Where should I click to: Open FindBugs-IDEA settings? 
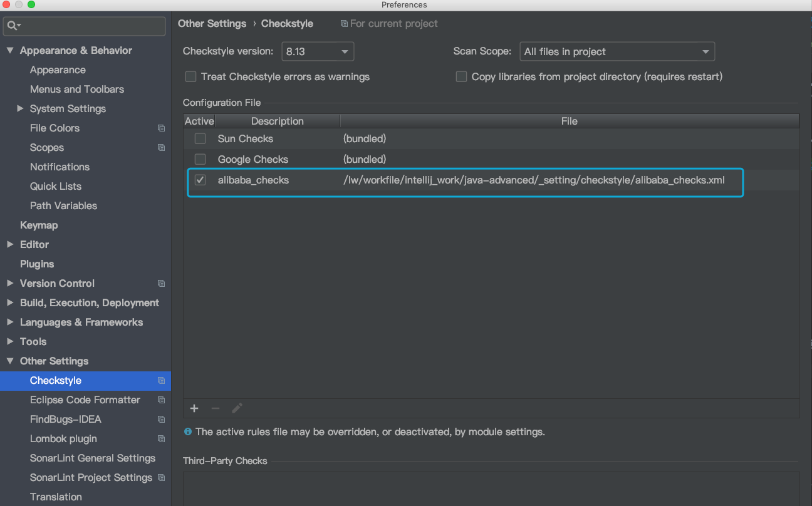[66, 420]
